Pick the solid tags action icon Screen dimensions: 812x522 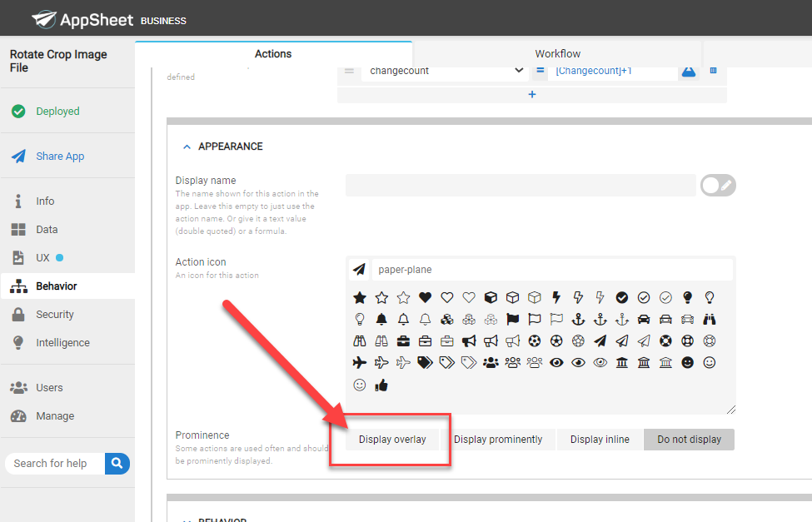click(x=426, y=362)
